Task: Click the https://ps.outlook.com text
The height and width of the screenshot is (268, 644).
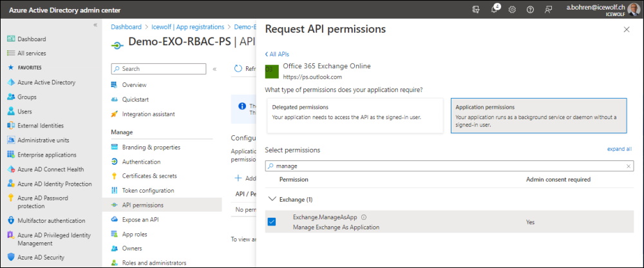Action: coord(312,77)
